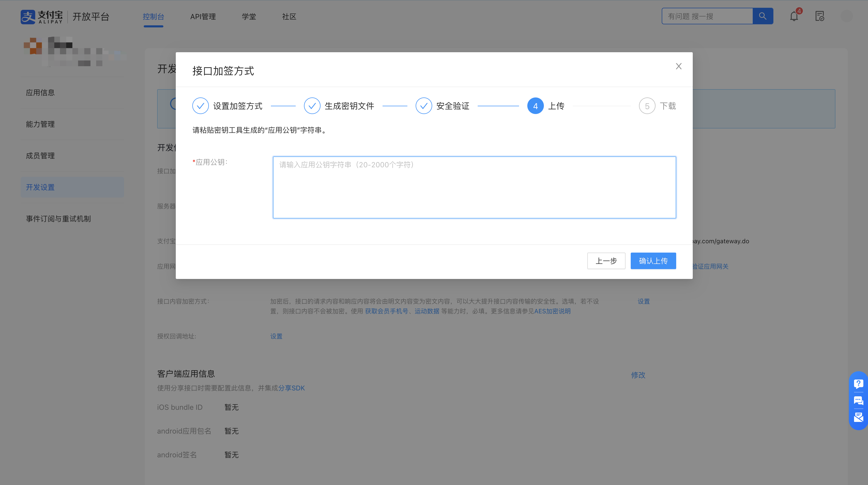
Task: Switch to the API管理 tab
Action: point(203,17)
